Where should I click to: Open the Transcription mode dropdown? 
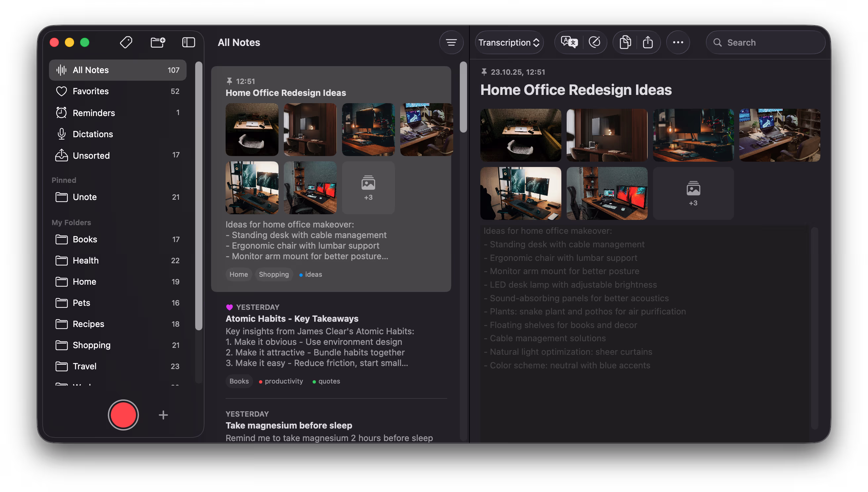(509, 42)
